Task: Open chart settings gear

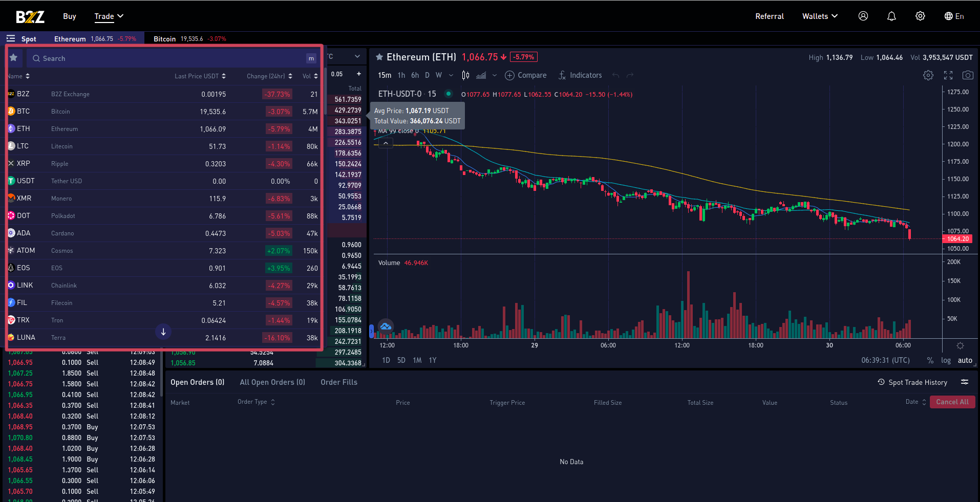Action: point(928,75)
